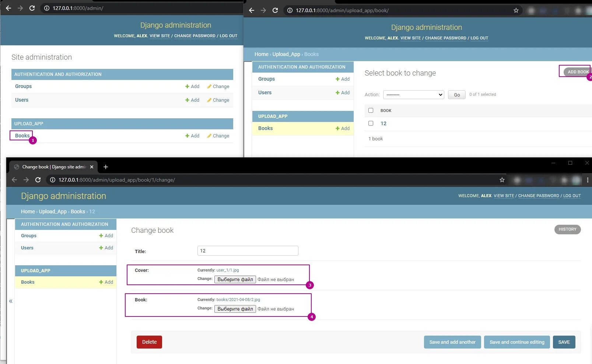Change Books from Site administration

pos(218,136)
